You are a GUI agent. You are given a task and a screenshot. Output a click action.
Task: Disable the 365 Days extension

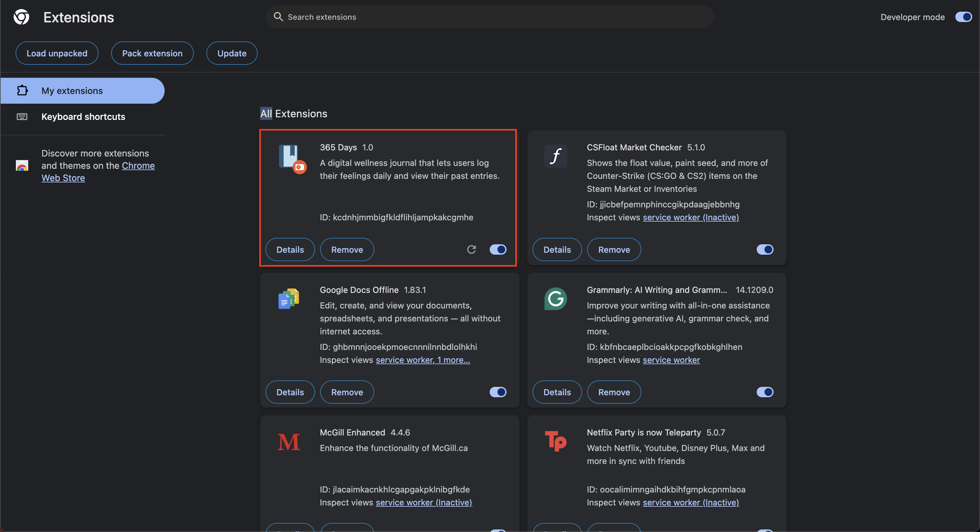coord(497,249)
